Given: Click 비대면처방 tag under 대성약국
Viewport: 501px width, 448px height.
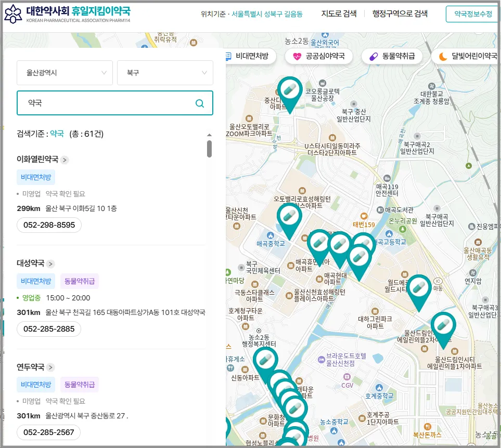Looking at the screenshot, I should (x=36, y=281).
